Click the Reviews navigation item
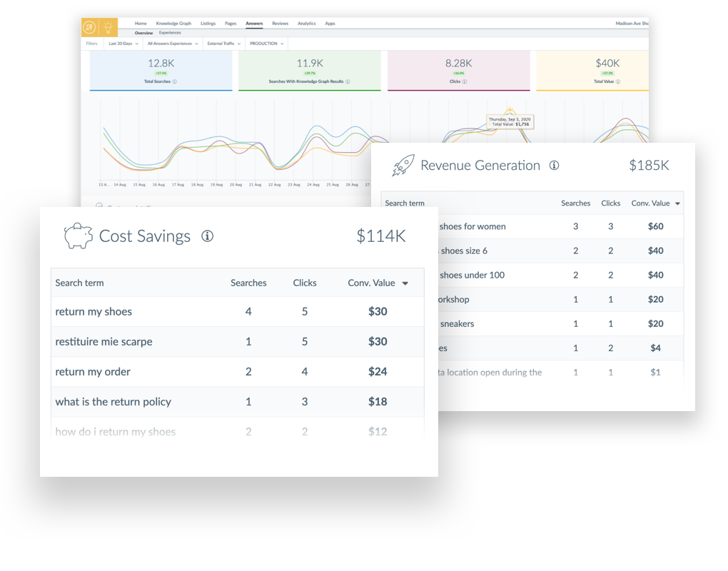 (x=280, y=24)
